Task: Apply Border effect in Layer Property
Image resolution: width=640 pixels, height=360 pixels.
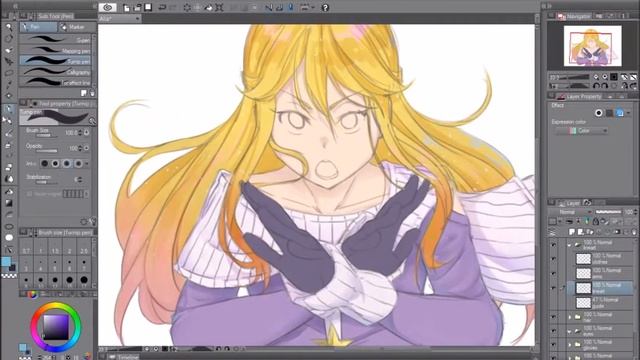Action: [x=599, y=113]
